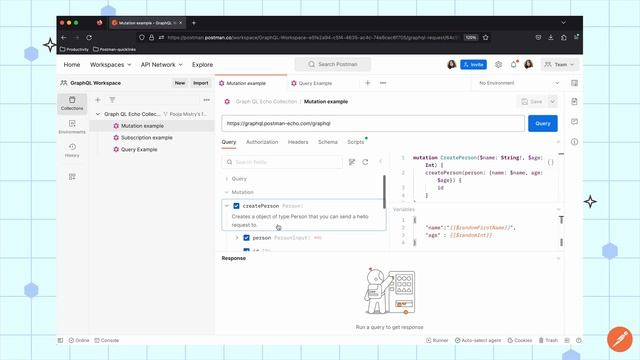
Task: Expand the Query section in schema explorer
Action: point(227,179)
